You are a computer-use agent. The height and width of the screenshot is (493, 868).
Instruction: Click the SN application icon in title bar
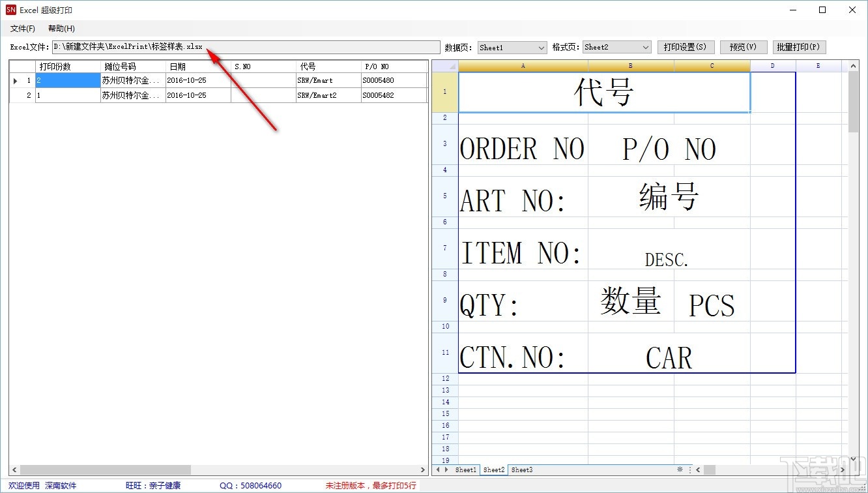coord(10,10)
